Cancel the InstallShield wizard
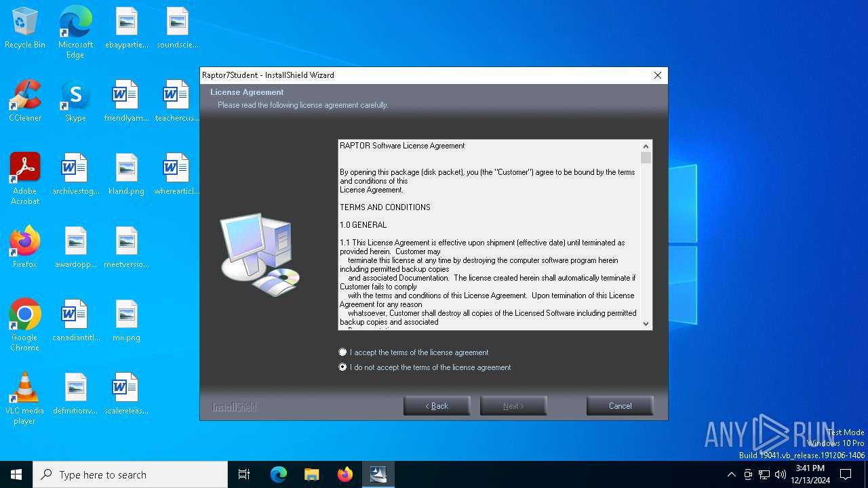Viewport: 868px width, 488px height. [620, 406]
